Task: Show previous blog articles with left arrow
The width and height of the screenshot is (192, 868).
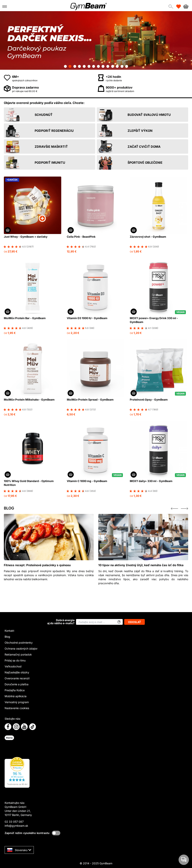Action: point(174,509)
